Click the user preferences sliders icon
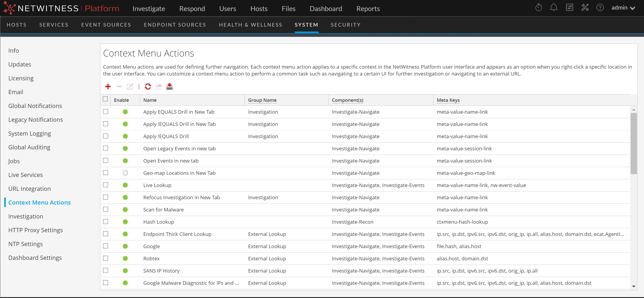This screenshot has width=644, height=298. point(569,8)
